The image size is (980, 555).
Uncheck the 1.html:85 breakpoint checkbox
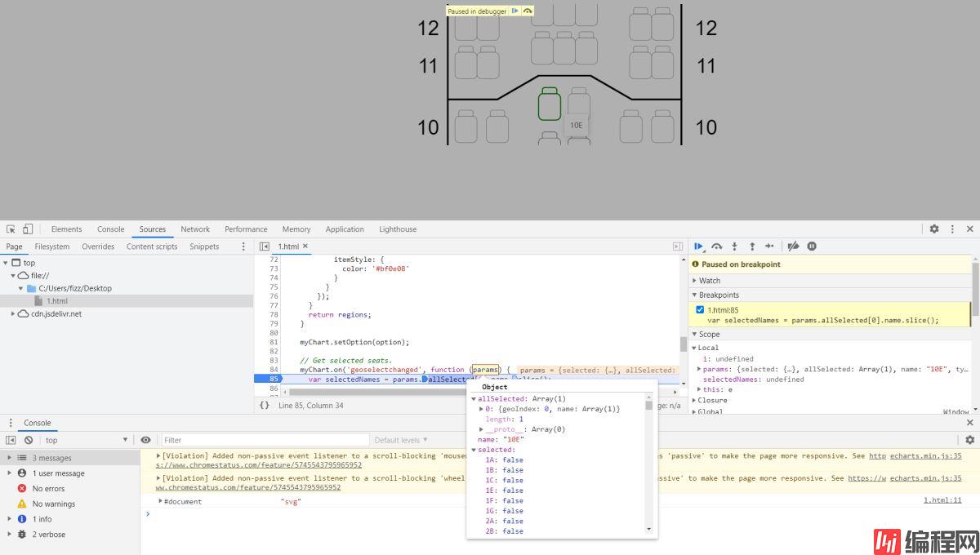[x=700, y=310]
